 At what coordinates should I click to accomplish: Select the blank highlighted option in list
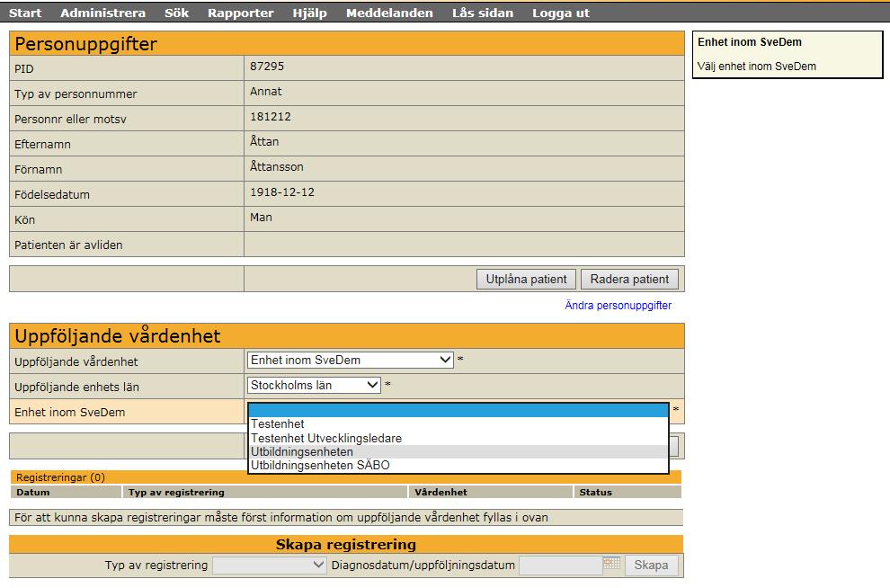tap(458, 410)
